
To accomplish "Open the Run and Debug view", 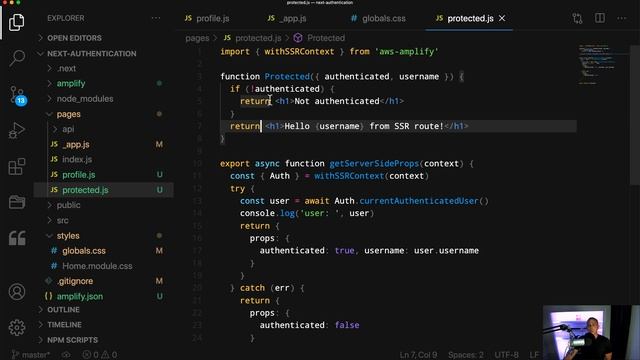I will (16, 131).
